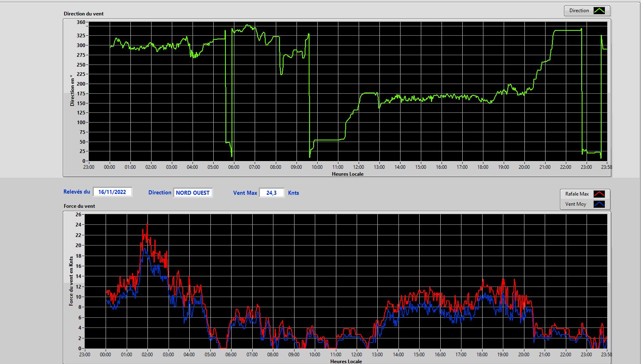Click Heures Locale label under direction chart
This screenshot has height=364, width=641.
[x=348, y=174]
